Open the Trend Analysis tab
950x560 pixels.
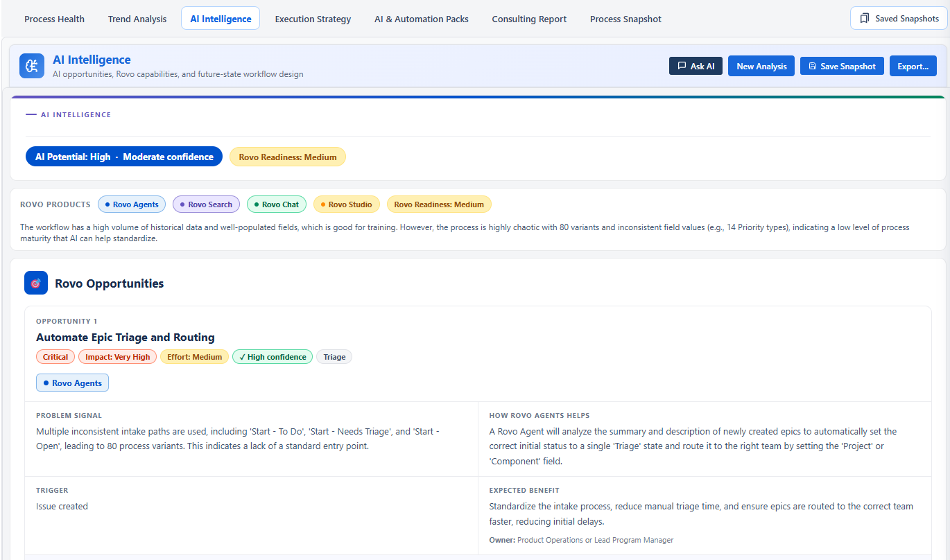tap(137, 19)
